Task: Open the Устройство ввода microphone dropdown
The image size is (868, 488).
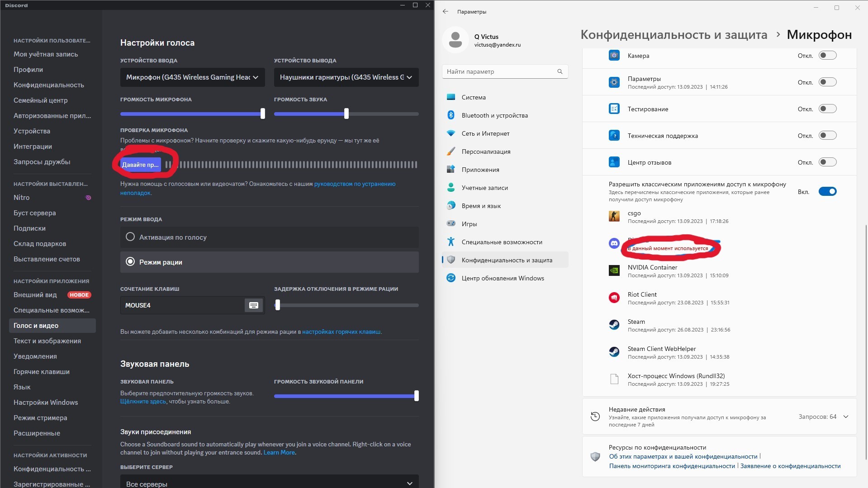Action: 193,77
